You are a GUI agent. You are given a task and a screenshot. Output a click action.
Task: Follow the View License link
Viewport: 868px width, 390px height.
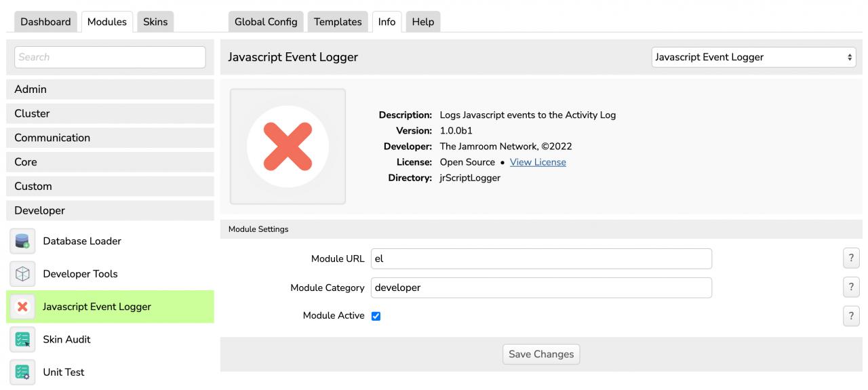pos(538,162)
